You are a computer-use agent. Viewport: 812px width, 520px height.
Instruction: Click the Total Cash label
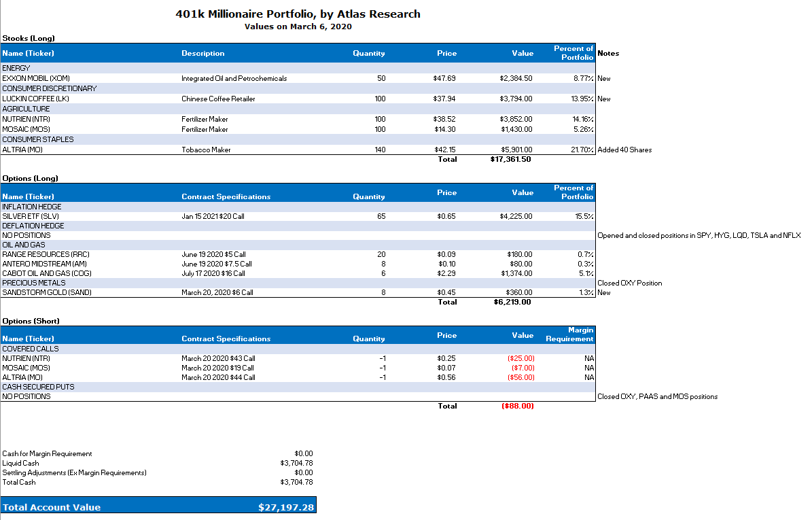point(19,482)
